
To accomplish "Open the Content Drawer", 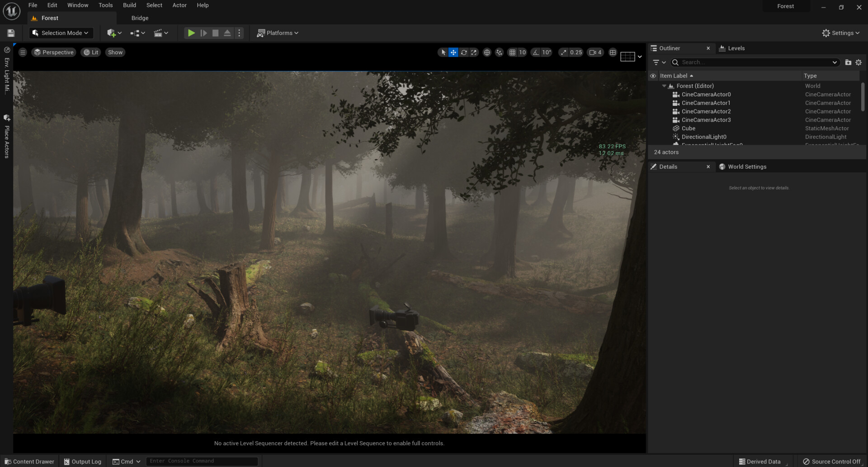I will 29,461.
